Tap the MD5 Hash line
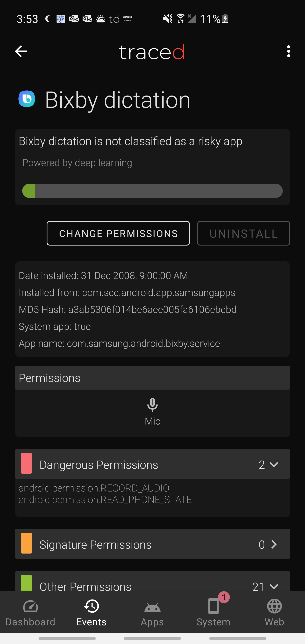The width and height of the screenshot is (305, 644). pyautogui.click(x=128, y=310)
